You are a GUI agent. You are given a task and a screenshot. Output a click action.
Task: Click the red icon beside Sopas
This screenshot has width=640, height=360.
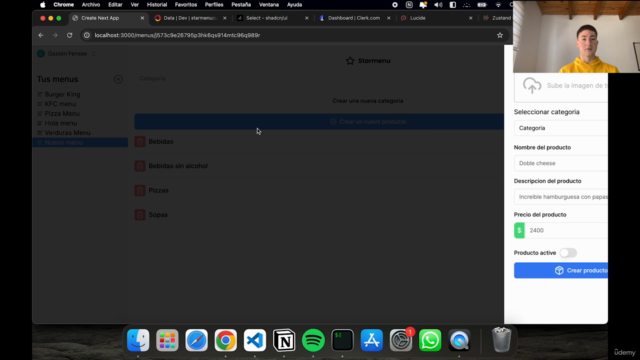tap(140, 215)
